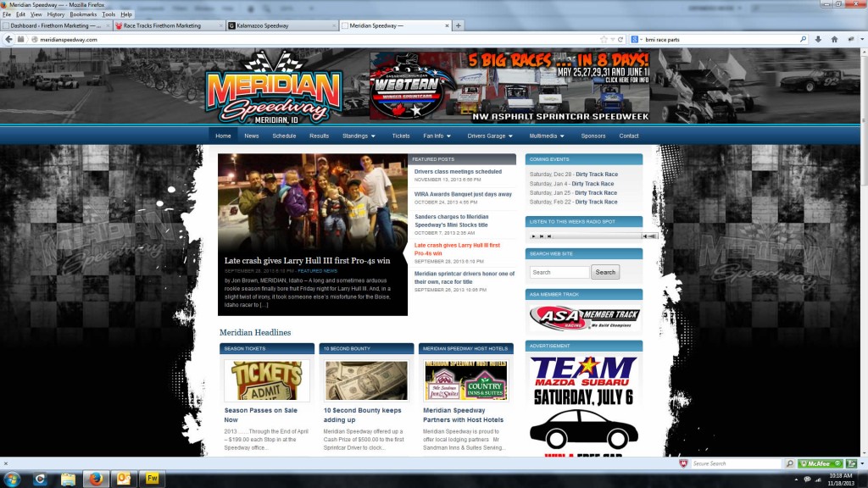Open the News nav link

pos(251,136)
